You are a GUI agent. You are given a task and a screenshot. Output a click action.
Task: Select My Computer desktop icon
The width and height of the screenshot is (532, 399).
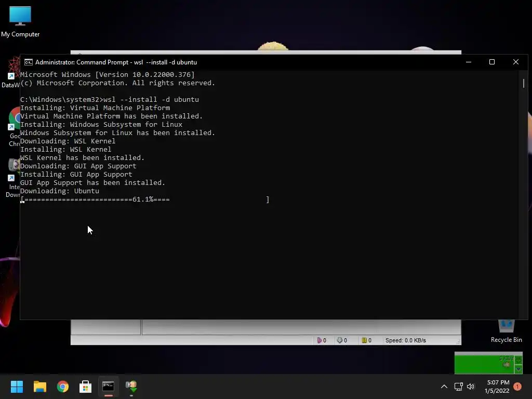tap(20, 22)
